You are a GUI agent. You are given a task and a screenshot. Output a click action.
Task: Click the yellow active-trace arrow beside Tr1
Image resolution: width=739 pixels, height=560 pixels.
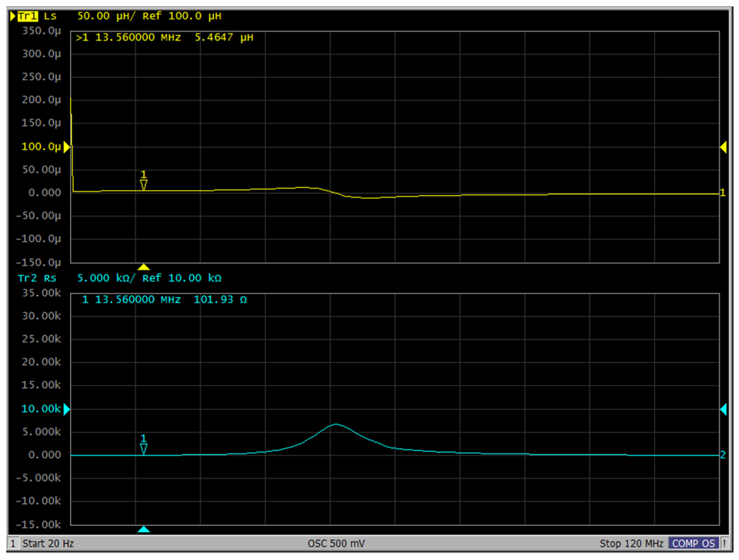pyautogui.click(x=13, y=16)
